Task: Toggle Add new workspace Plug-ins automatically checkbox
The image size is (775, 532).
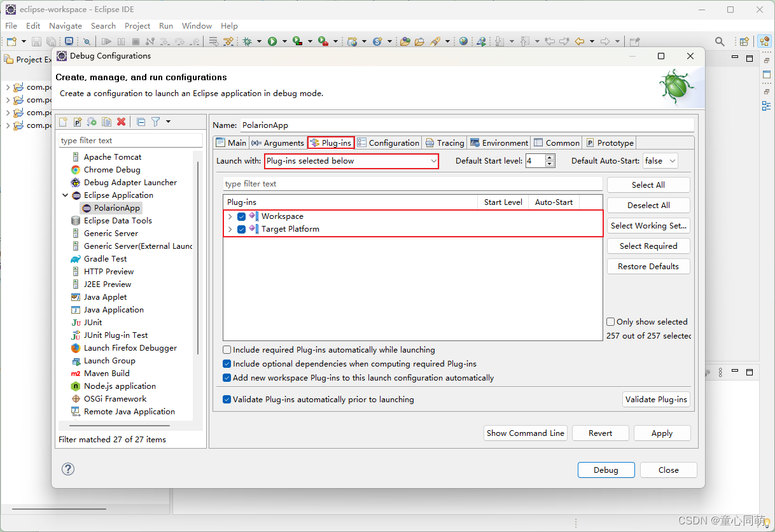Action: pyautogui.click(x=227, y=378)
